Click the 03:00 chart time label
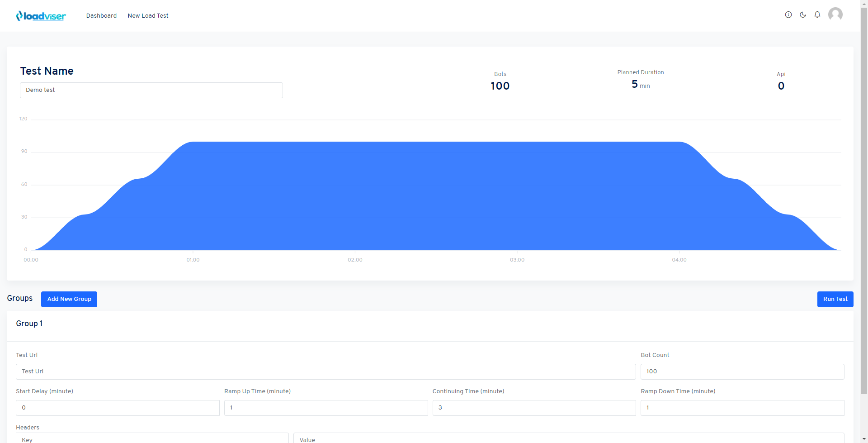 tap(517, 260)
